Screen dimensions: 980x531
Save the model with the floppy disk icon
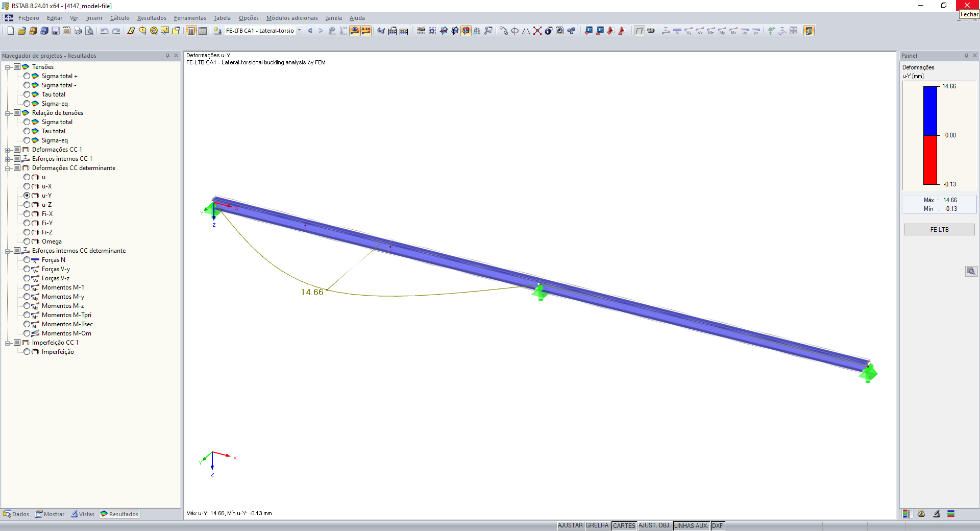point(56,31)
